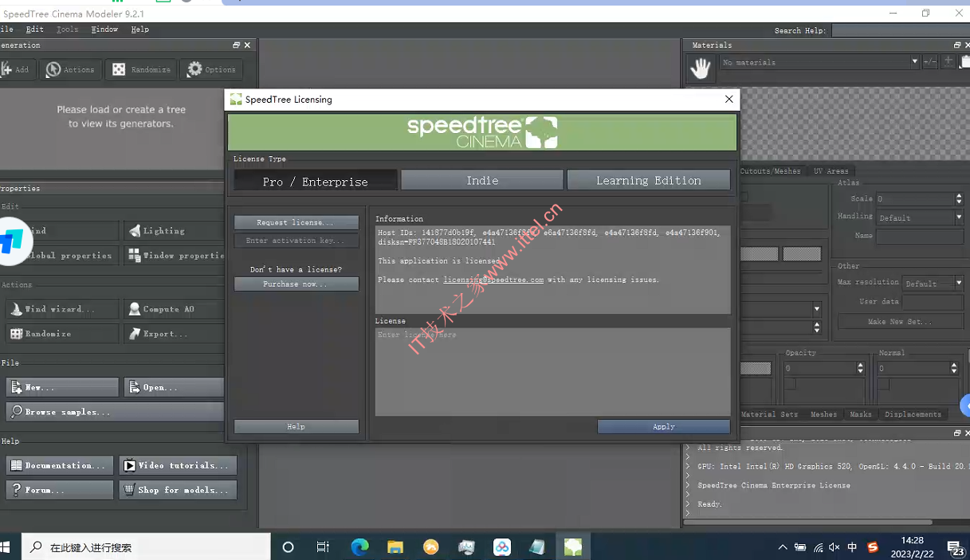Visit the Forum...
Screen dimensions: 970x560
tap(60, 490)
